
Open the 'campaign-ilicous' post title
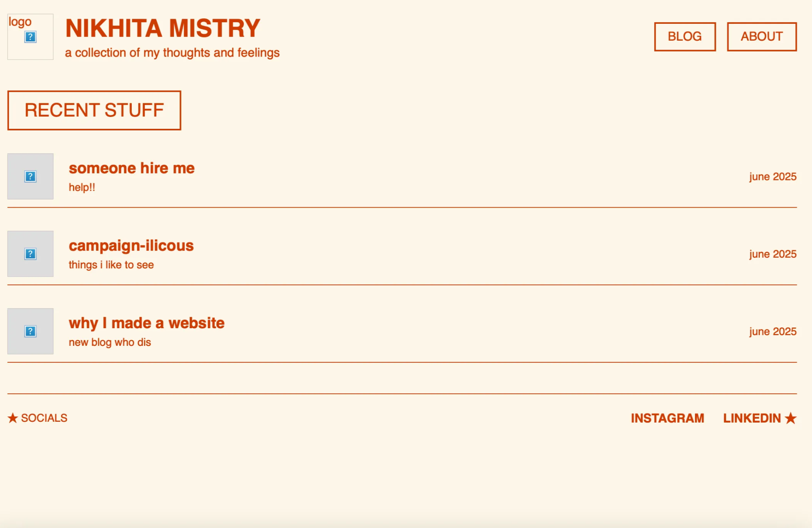point(131,246)
